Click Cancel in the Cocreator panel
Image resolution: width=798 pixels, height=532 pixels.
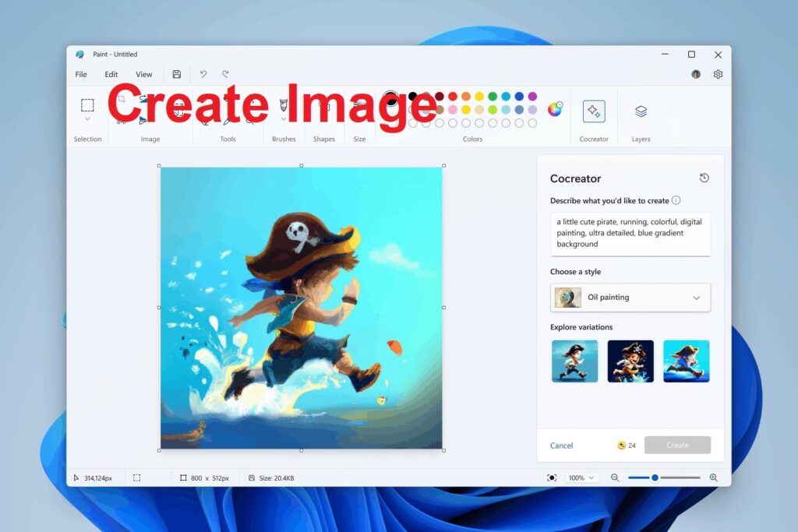561,446
